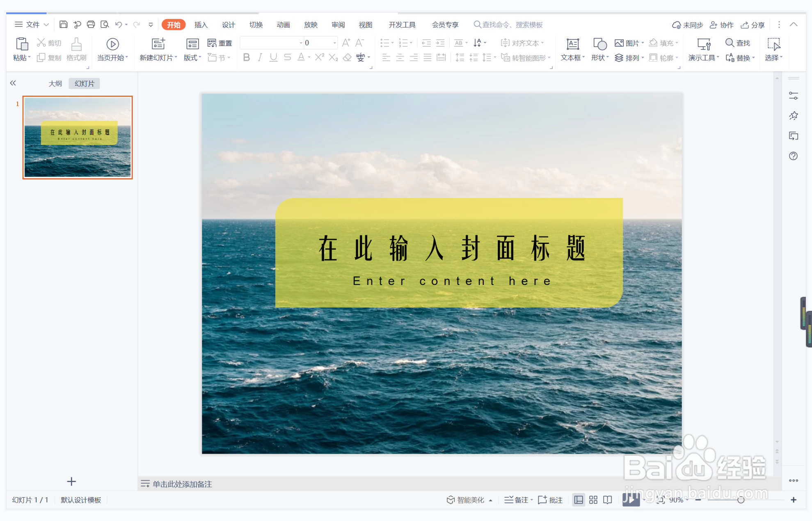
Task: Insert a text box using 文本框
Action: pos(572,49)
